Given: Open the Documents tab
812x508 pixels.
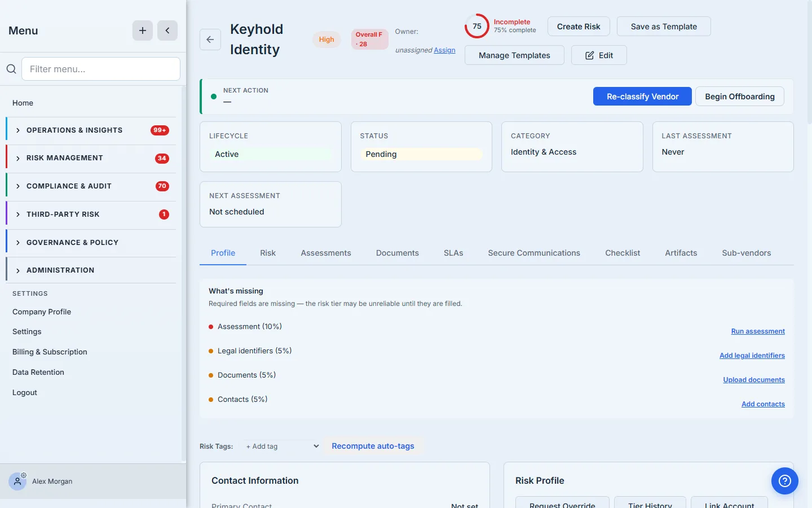Looking at the screenshot, I should click(x=398, y=253).
